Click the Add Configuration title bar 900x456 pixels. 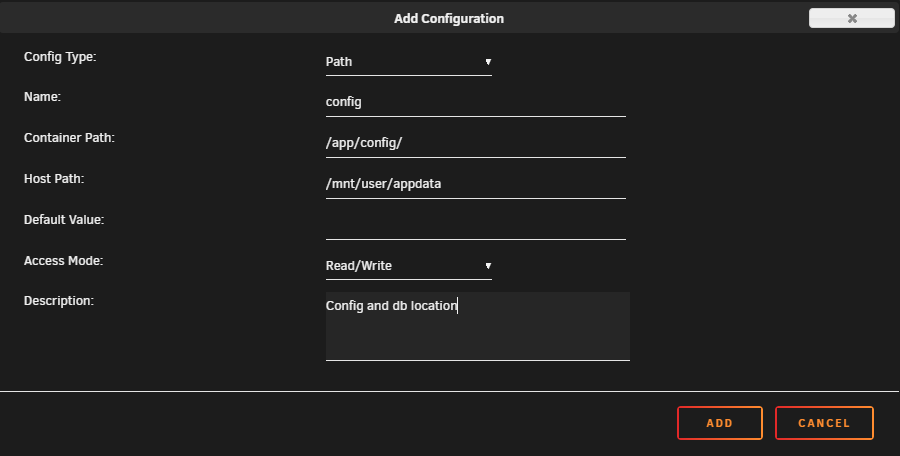coord(449,18)
